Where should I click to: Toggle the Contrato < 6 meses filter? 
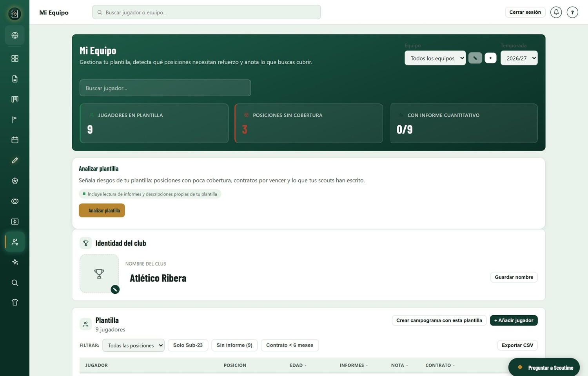(290, 345)
